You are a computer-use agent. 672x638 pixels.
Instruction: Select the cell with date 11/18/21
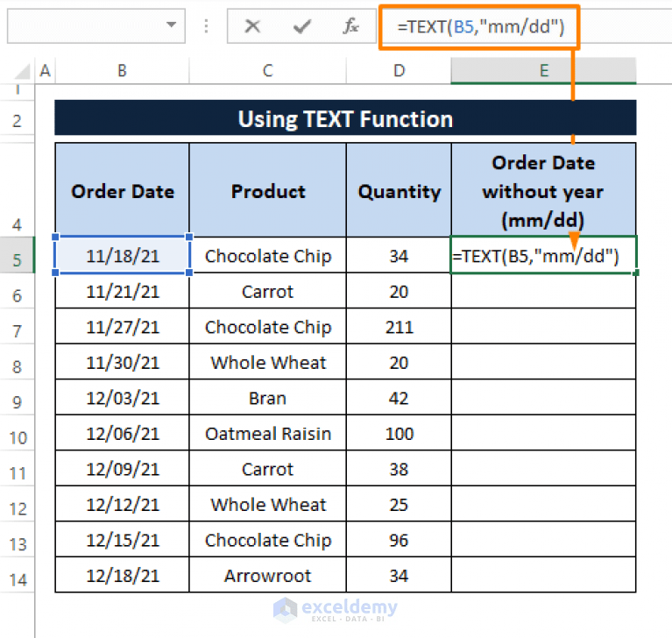pyautogui.click(x=122, y=255)
